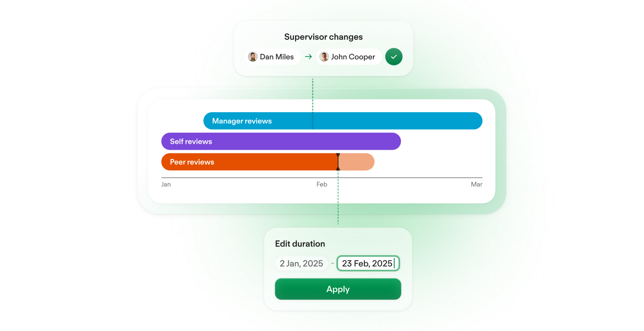Click the 2 Jan, 2025 start date field
Screen dimensions: 644x331
click(301, 263)
